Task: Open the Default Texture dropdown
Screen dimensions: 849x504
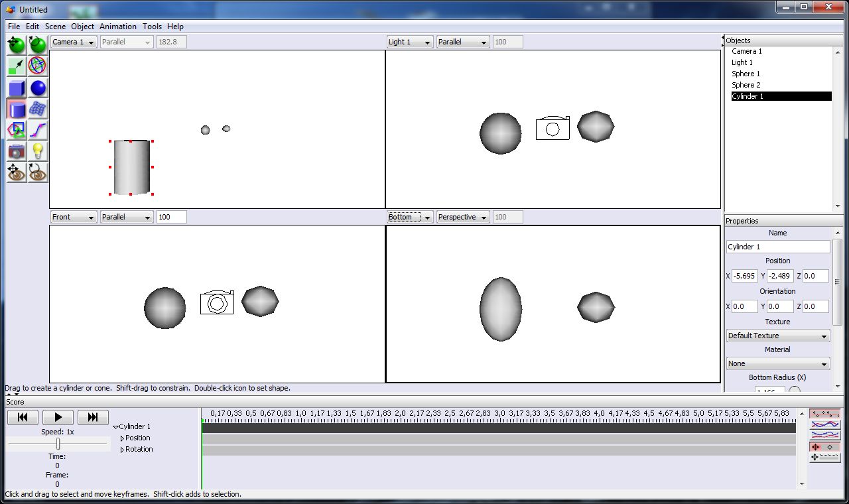Action: pos(778,336)
